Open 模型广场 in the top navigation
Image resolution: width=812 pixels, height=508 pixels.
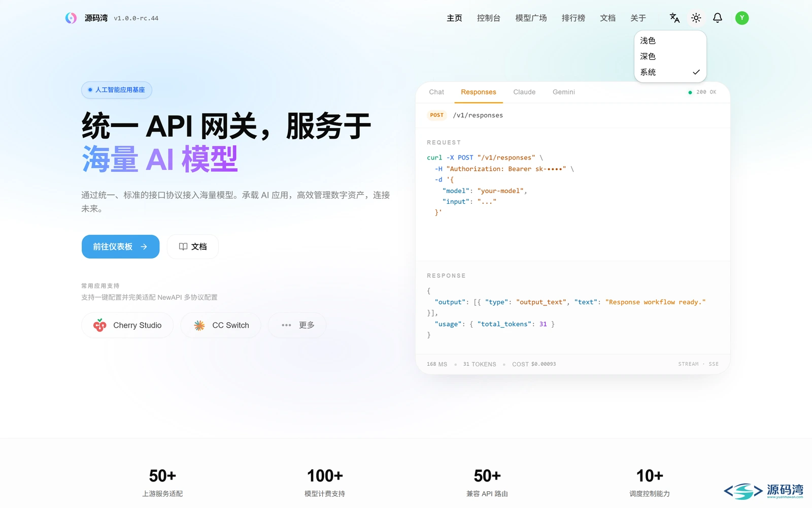point(531,18)
